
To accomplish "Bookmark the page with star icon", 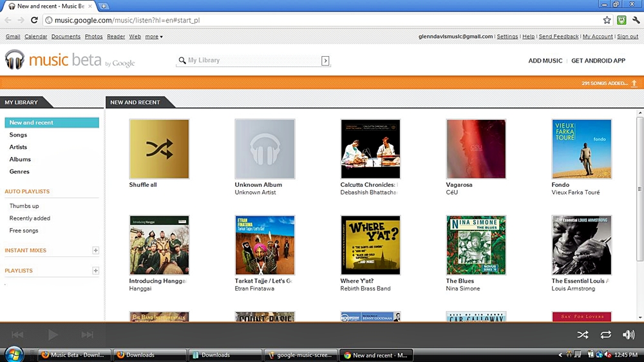I will point(607,20).
